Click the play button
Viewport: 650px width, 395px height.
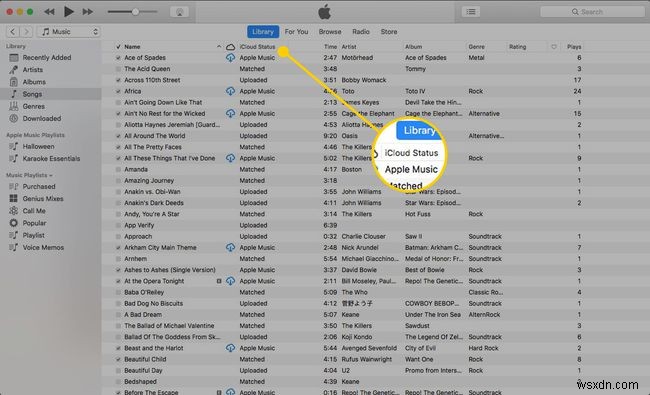(68, 12)
